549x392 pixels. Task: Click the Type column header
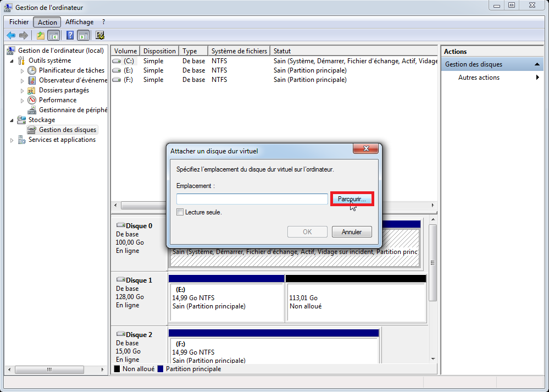point(193,51)
